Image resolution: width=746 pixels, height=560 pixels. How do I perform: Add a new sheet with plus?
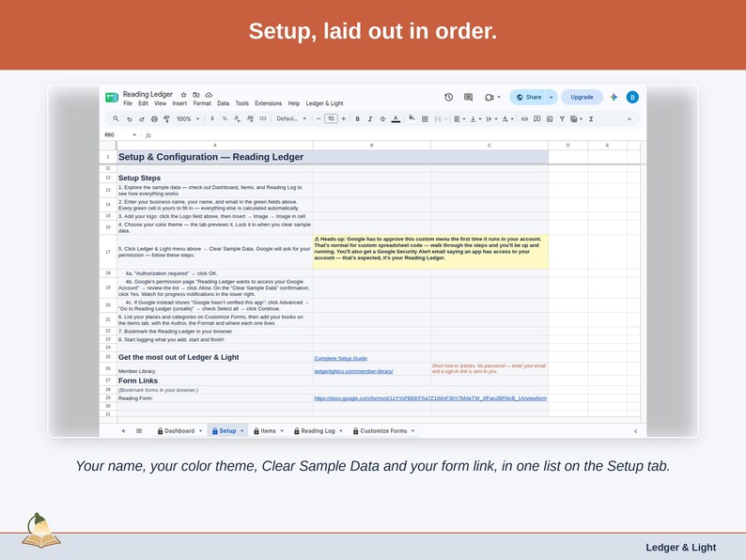(x=123, y=430)
